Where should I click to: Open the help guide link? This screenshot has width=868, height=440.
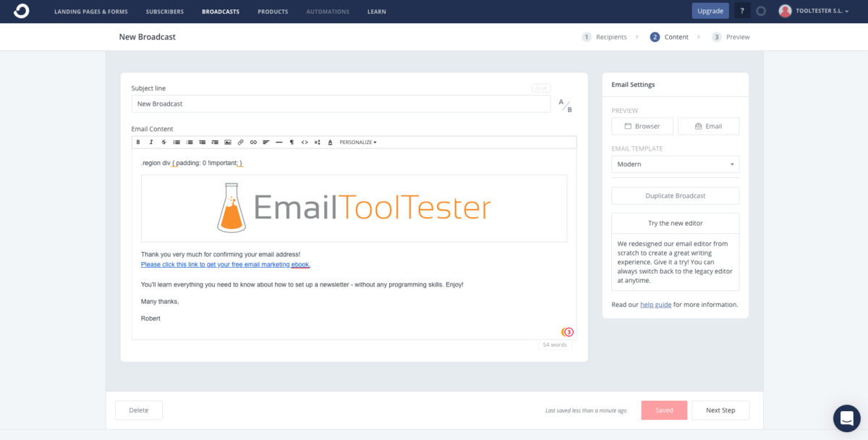(x=655, y=305)
